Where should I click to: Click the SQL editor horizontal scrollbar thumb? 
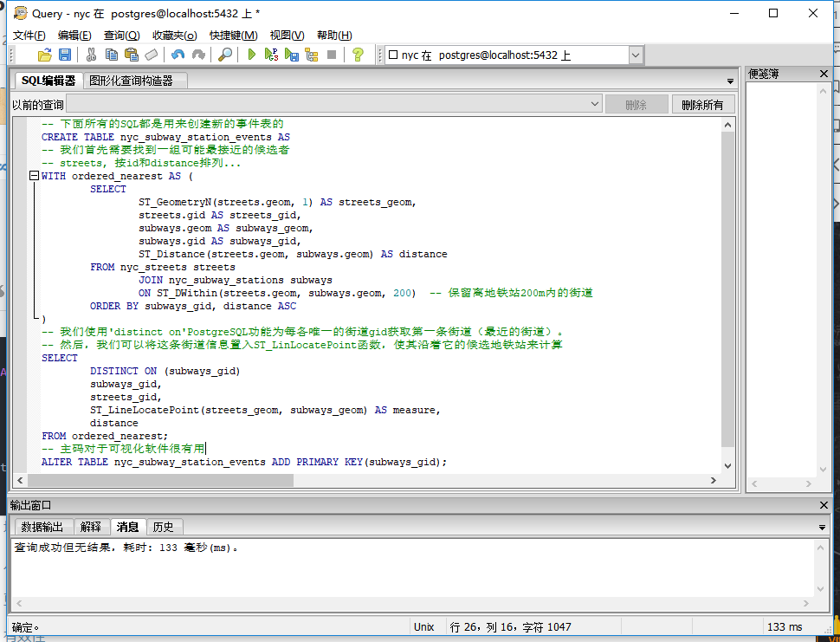point(160,480)
